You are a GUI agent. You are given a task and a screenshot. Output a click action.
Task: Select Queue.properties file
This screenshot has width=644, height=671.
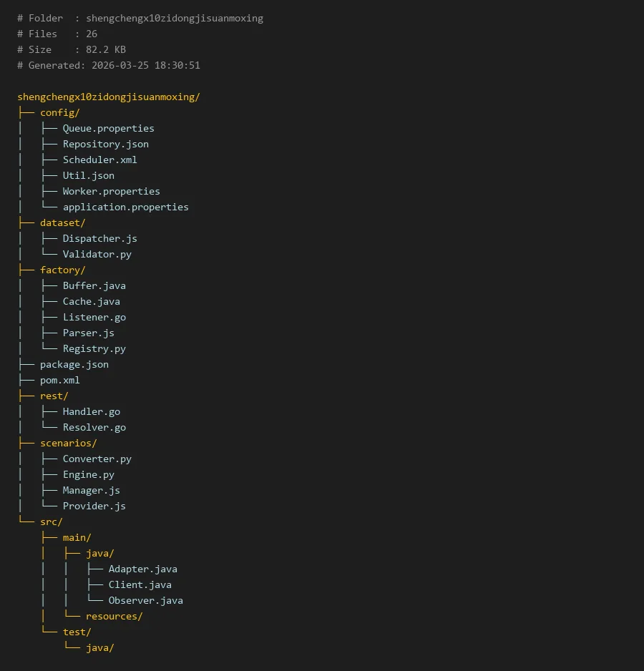point(108,128)
